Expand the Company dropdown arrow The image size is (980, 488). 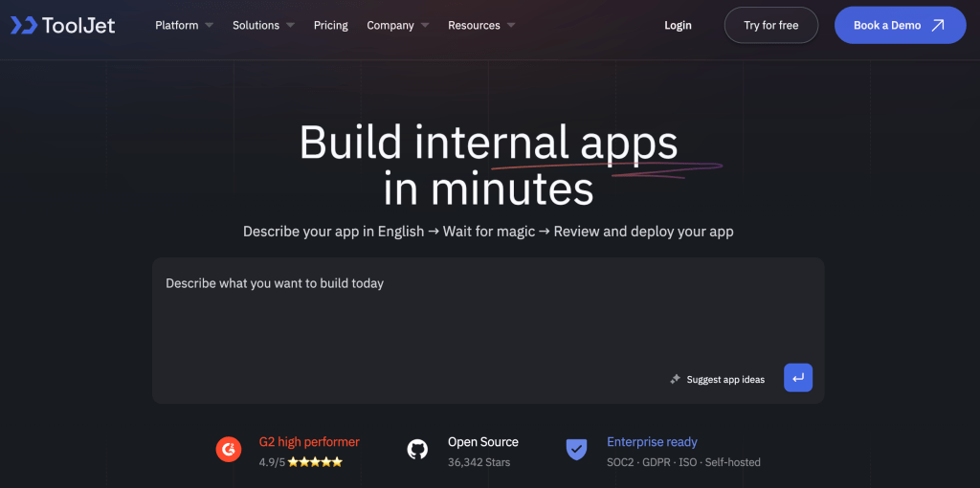[424, 26]
